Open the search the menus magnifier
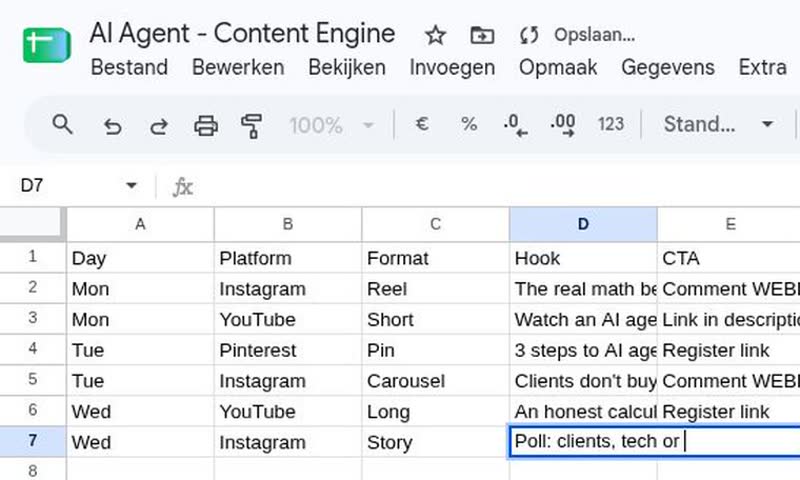 tap(62, 124)
